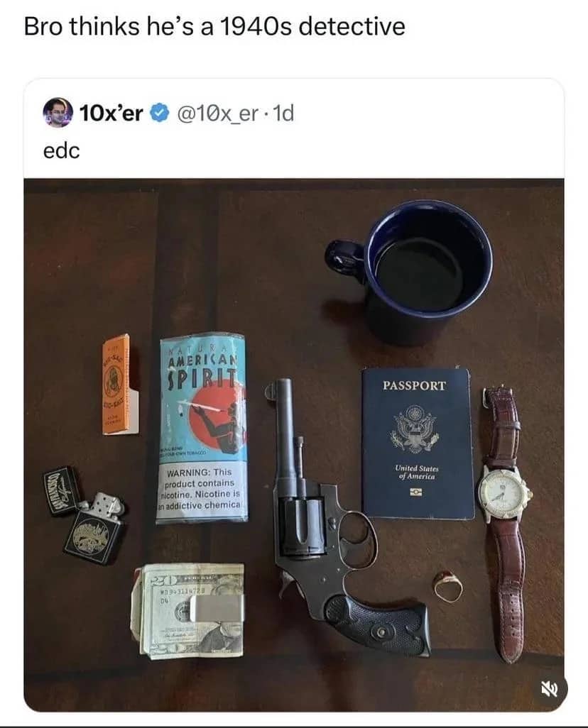
Task: Click the orange Zig-Zag rolling papers pack
Action: [x=120, y=385]
